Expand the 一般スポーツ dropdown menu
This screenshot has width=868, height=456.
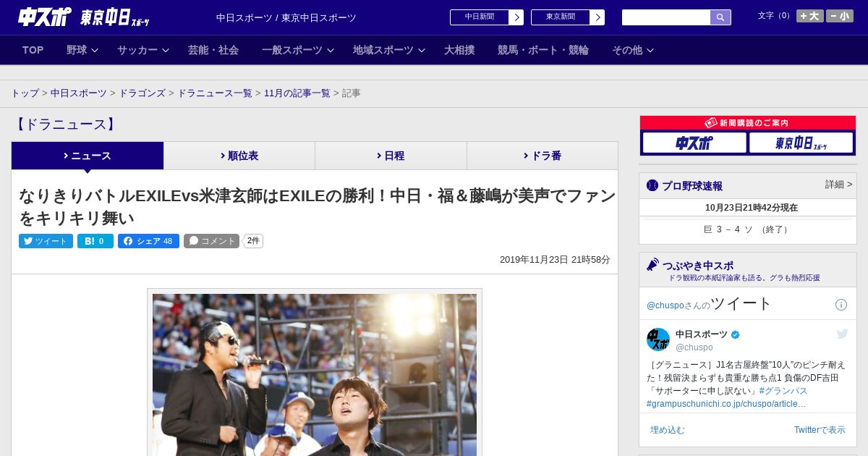pyautogui.click(x=298, y=50)
